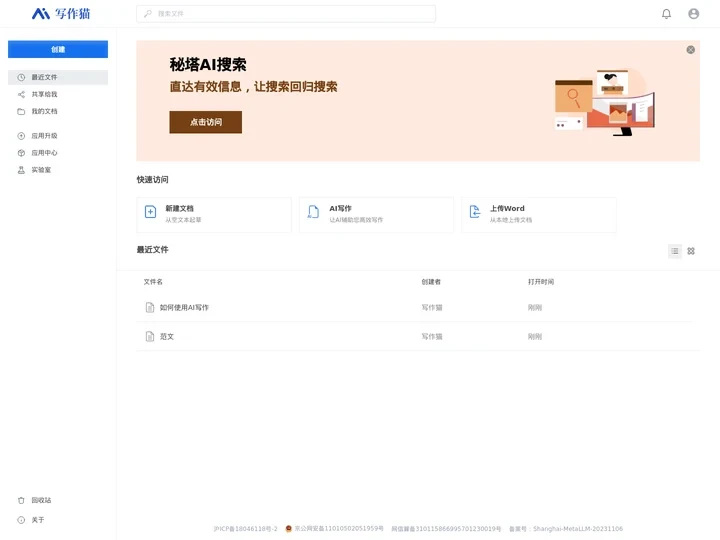The height and width of the screenshot is (540, 720).
Task: Click the 京公网安备 footer link
Action: 339,529
